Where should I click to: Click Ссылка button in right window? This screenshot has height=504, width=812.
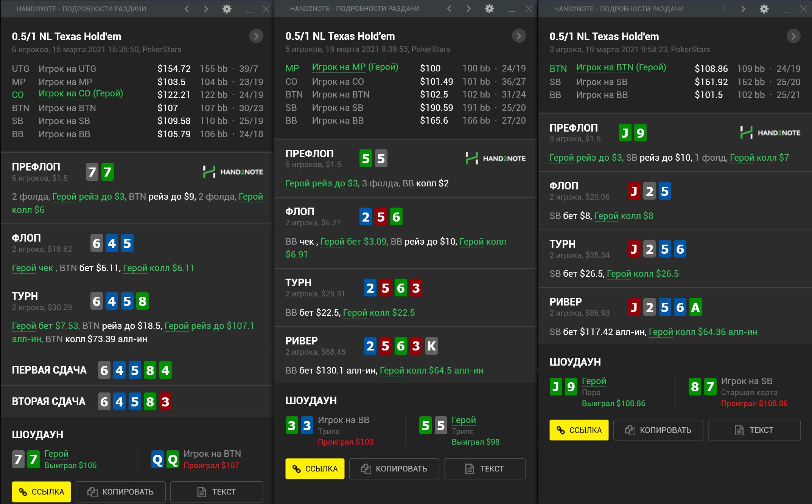579,430
